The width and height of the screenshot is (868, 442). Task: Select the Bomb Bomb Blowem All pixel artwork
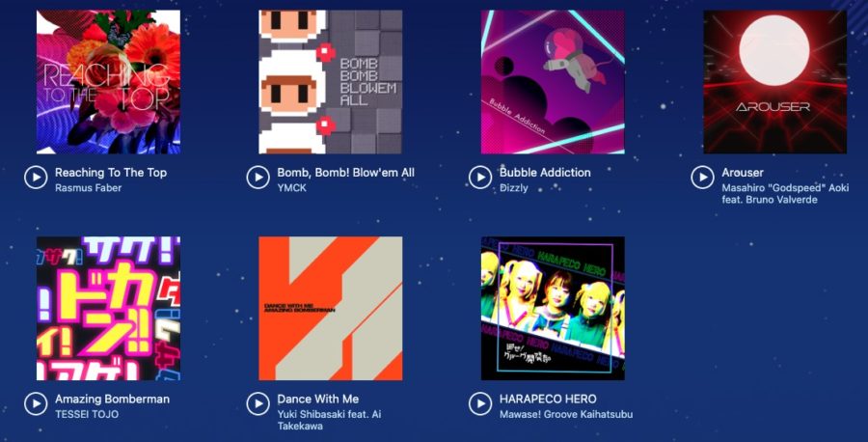pyautogui.click(x=331, y=81)
